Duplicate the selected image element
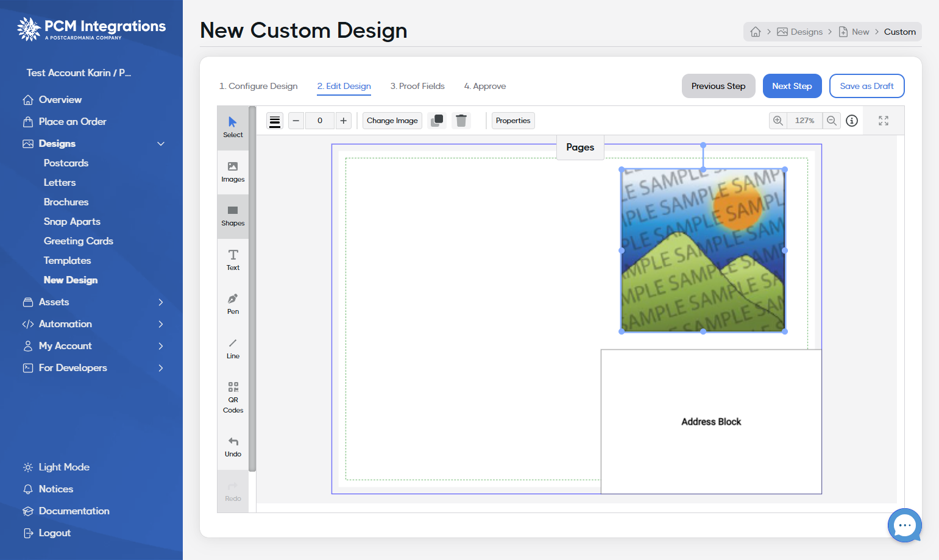The width and height of the screenshot is (939, 560). (437, 121)
